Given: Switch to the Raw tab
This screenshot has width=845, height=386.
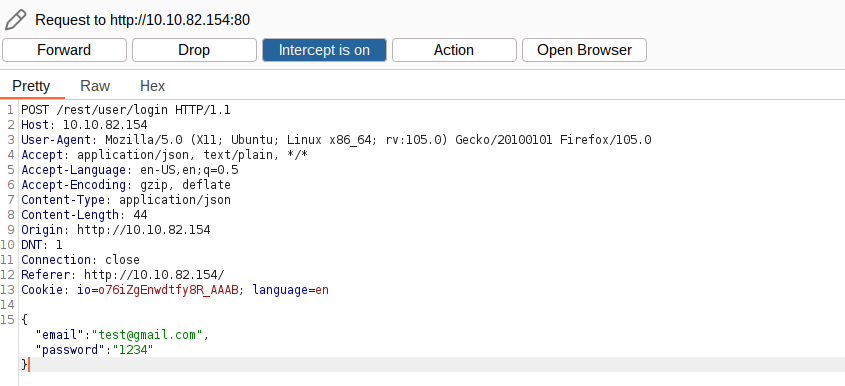Looking at the screenshot, I should tap(95, 86).
